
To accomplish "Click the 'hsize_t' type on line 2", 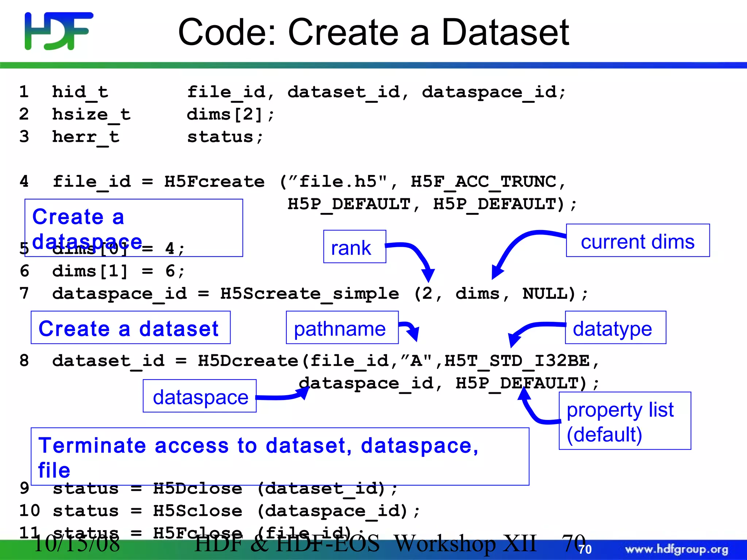I will [x=91, y=115].
